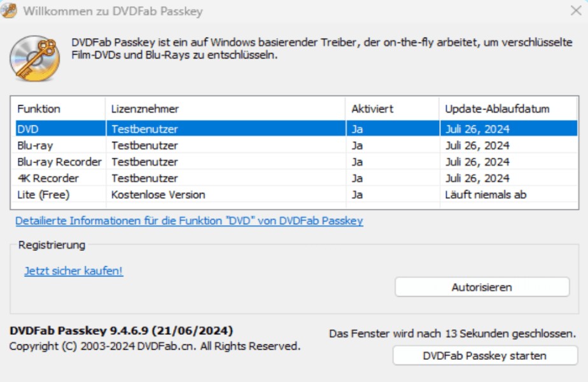Click the Läuft niemals ab cell
Viewport: 588px width, 382px height.
click(x=486, y=195)
